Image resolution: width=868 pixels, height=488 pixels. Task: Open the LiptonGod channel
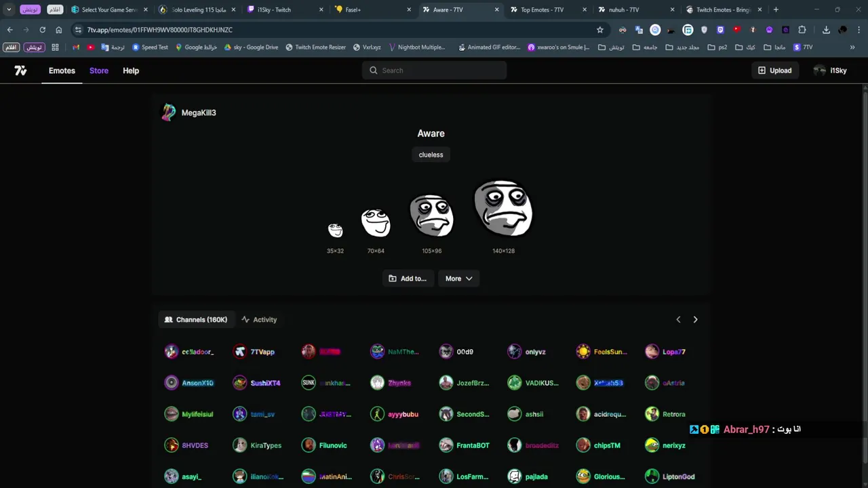671,476
